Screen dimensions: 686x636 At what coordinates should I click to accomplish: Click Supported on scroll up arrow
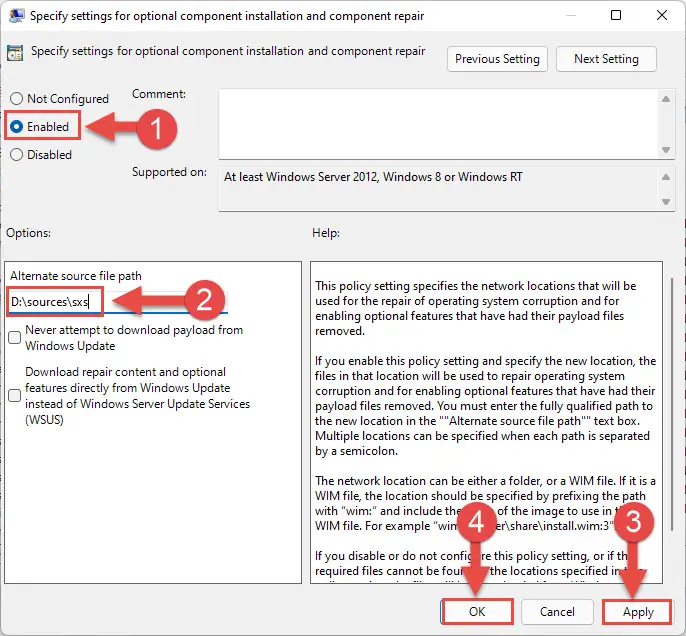point(666,177)
